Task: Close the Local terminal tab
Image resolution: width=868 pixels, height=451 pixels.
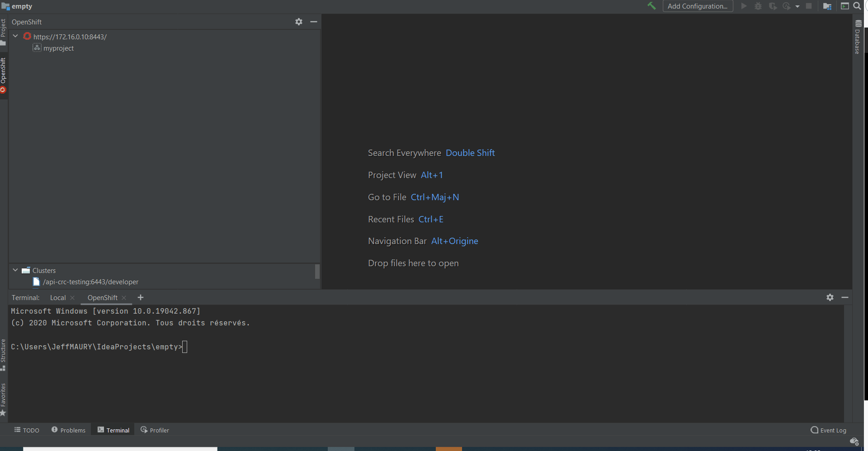Action: click(x=72, y=297)
